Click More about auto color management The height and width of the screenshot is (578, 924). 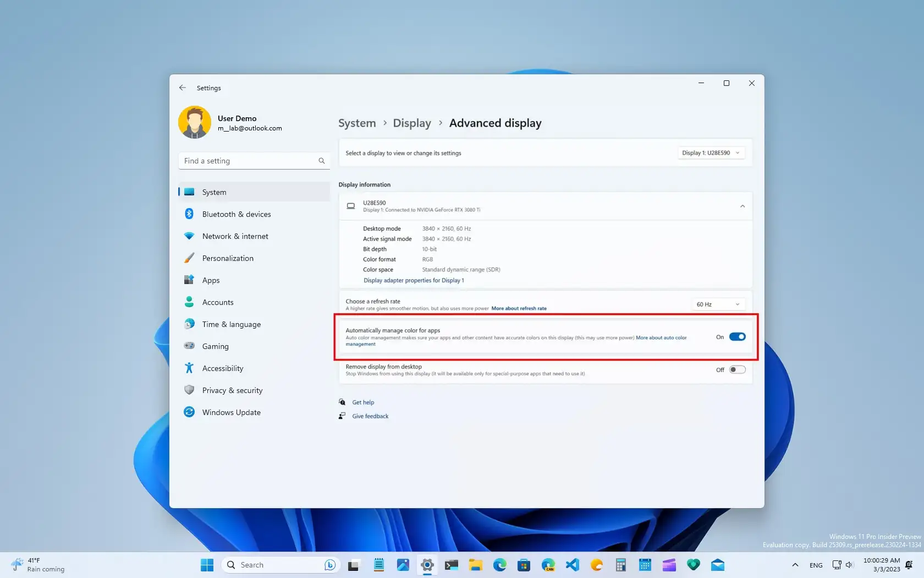coord(661,337)
